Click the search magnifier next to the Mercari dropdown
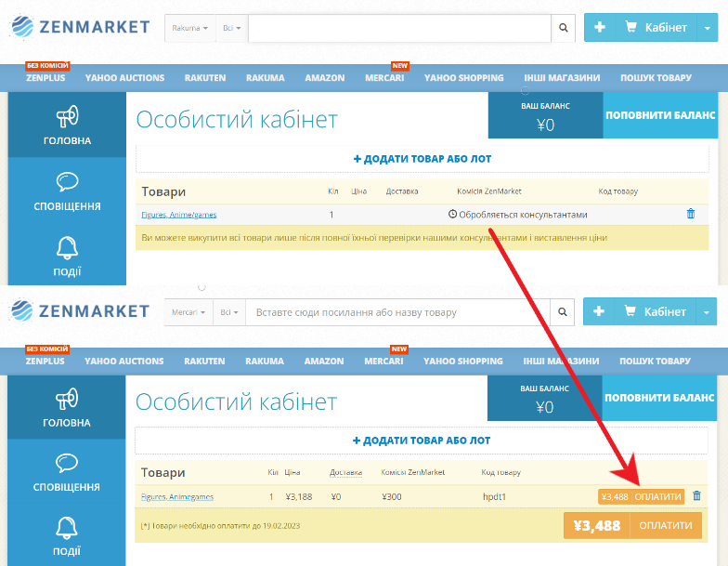 tap(563, 312)
